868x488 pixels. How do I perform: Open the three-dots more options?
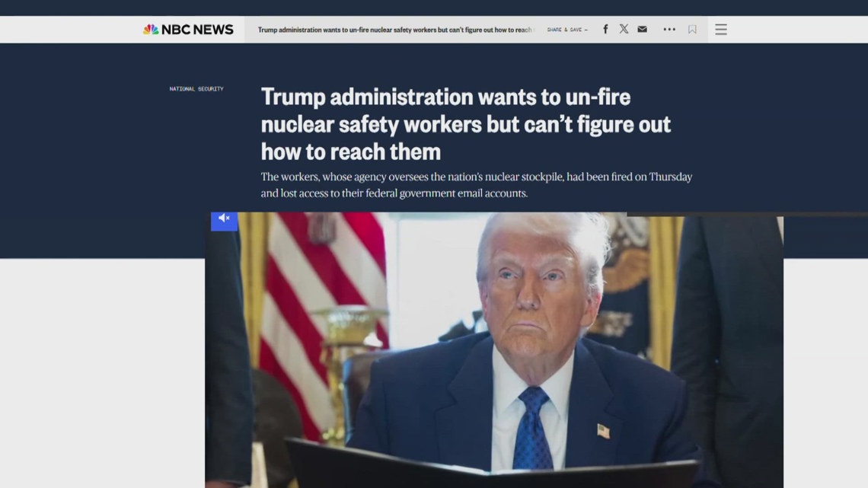coord(669,30)
